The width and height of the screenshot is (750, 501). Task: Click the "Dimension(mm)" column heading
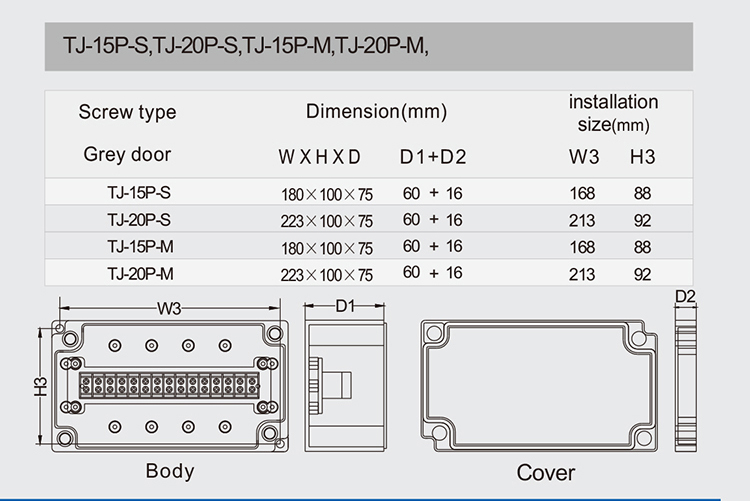(x=376, y=111)
